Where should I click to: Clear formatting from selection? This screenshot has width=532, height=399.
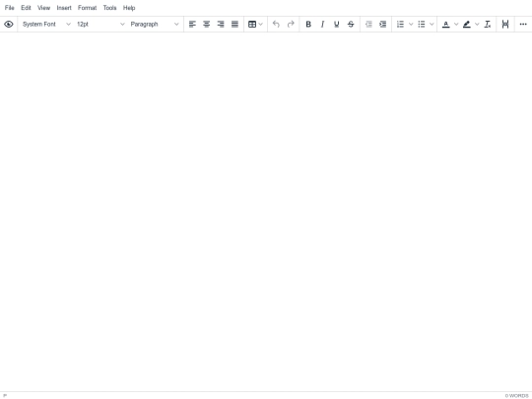pyautogui.click(x=488, y=24)
